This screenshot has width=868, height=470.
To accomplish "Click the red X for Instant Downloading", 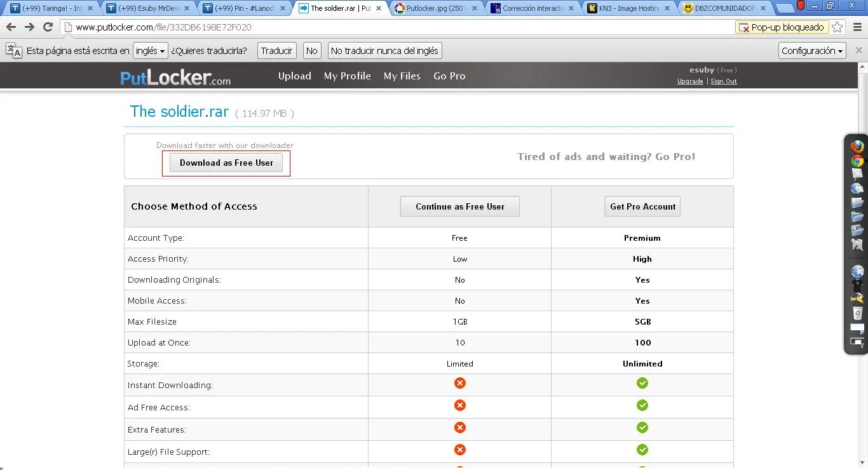I will (460, 383).
